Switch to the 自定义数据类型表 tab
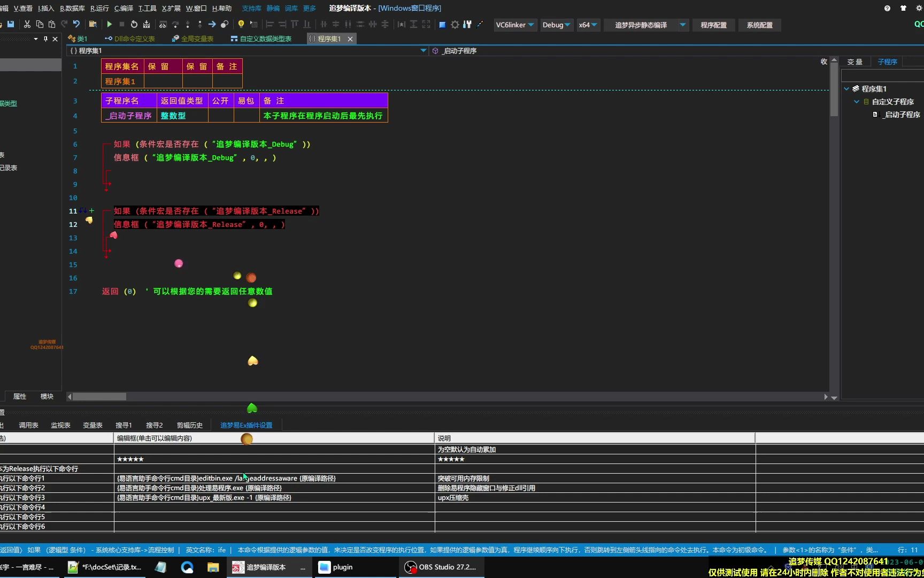924x578 pixels. [261, 39]
